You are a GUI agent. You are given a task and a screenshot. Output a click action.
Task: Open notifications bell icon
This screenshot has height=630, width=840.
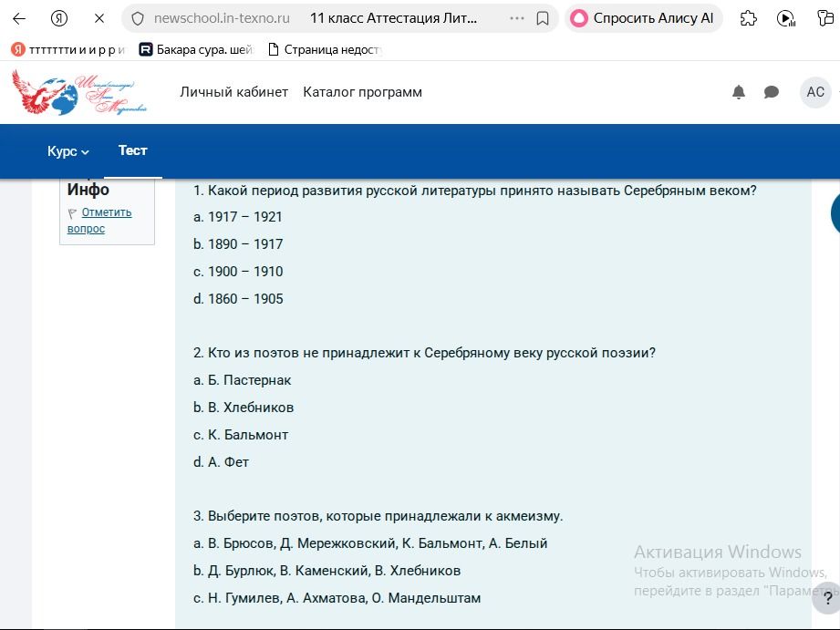coord(738,92)
